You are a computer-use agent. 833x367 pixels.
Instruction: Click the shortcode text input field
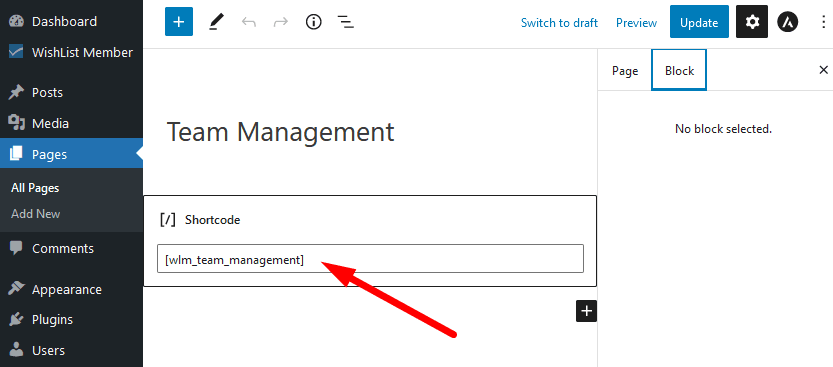click(370, 259)
